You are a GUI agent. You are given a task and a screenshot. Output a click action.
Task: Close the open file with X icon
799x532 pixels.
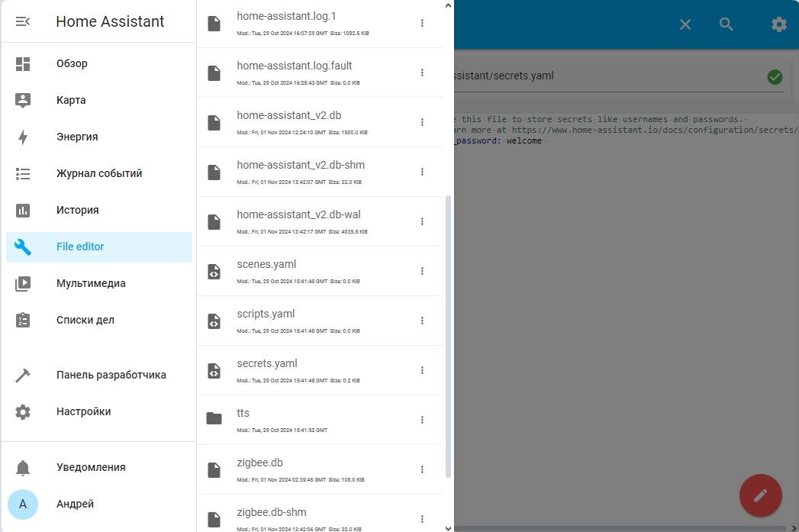pos(685,24)
